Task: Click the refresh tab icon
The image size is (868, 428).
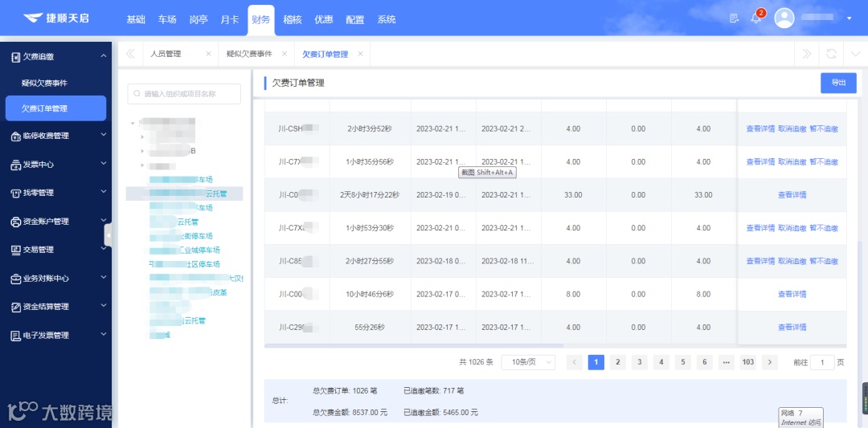Action: pyautogui.click(x=831, y=54)
